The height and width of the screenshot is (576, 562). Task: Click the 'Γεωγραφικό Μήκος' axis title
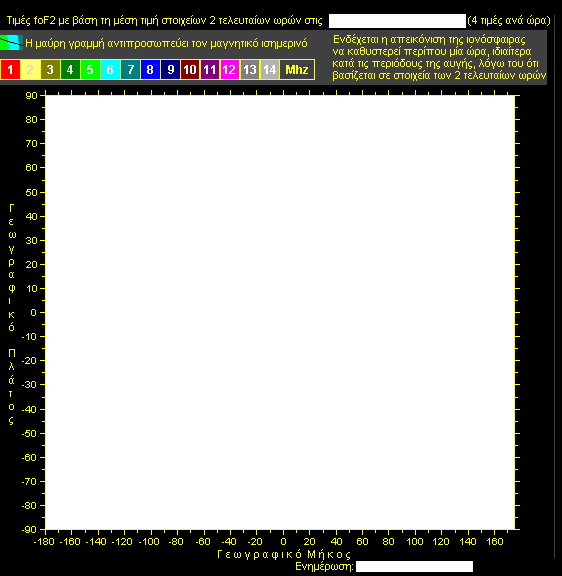click(284, 554)
